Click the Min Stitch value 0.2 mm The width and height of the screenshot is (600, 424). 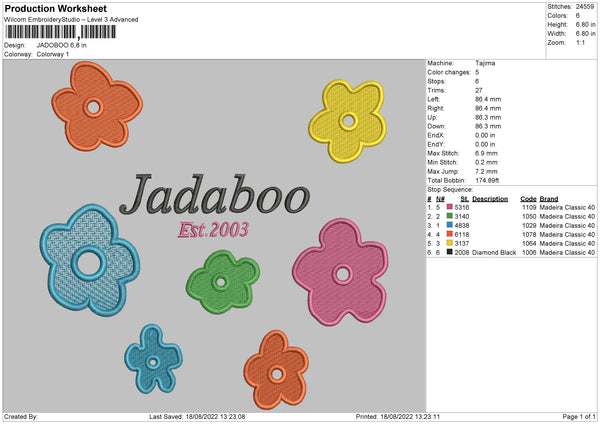pyautogui.click(x=486, y=162)
